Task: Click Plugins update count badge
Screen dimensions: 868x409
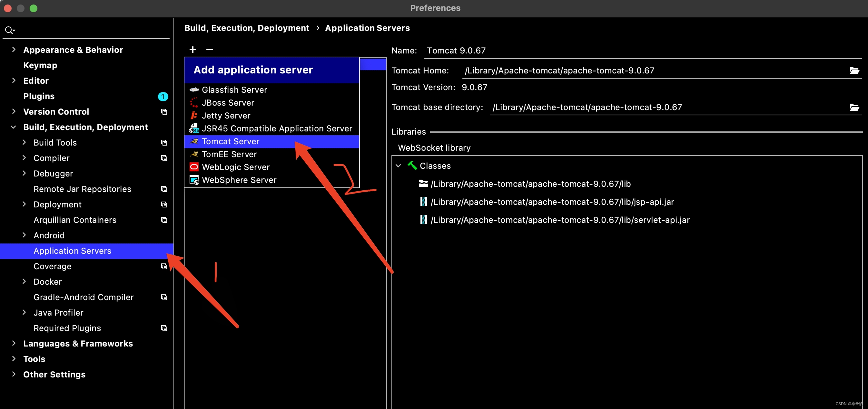Action: pos(163,97)
